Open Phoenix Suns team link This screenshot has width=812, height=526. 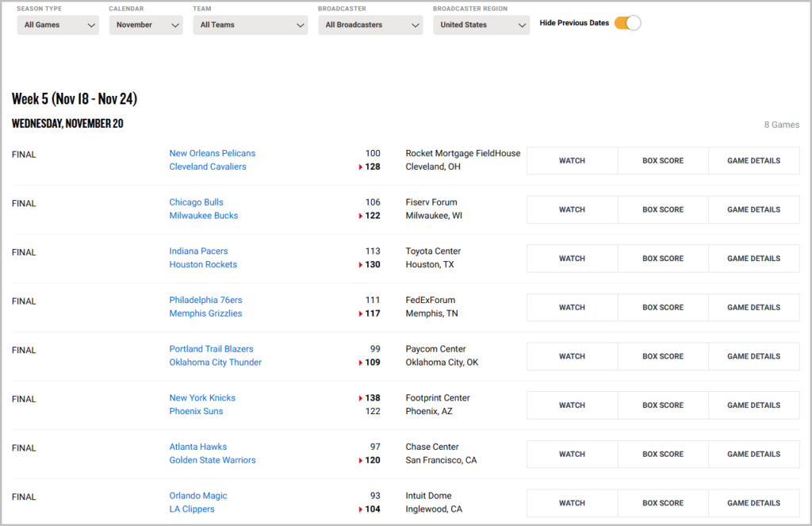197,412
